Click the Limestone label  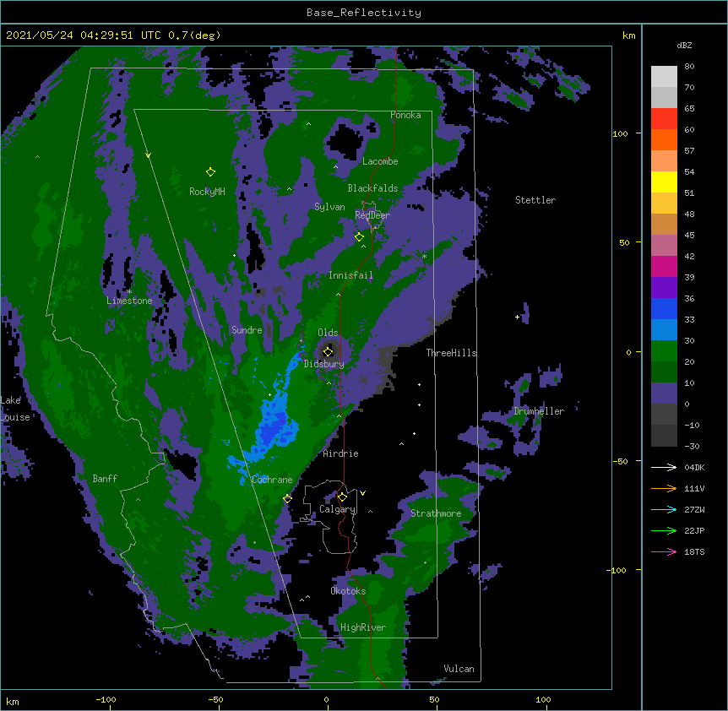pyautogui.click(x=129, y=301)
